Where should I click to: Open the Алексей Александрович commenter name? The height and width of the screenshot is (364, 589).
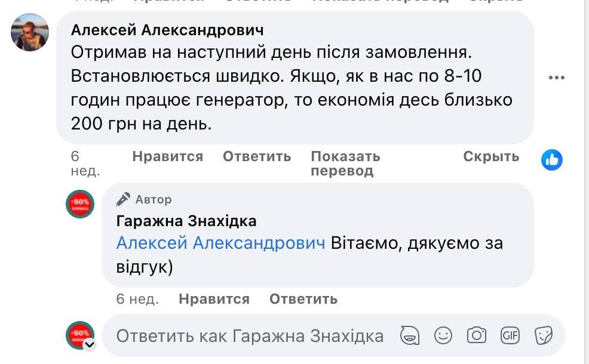click(x=167, y=30)
